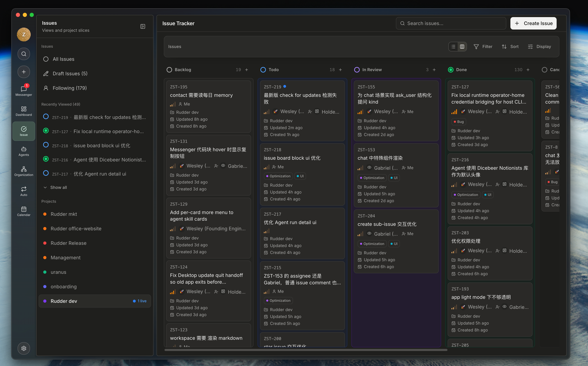Open recent issue ZST-216
This screenshot has height=366, width=588.
pyautogui.click(x=95, y=160)
